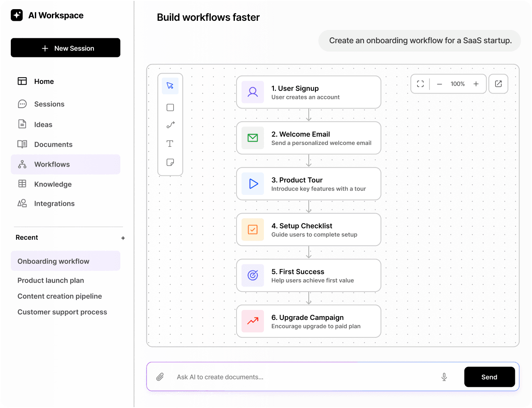Image resolution: width=532 pixels, height=408 pixels.
Task: Select Workflows in the sidebar
Action: pos(66,165)
